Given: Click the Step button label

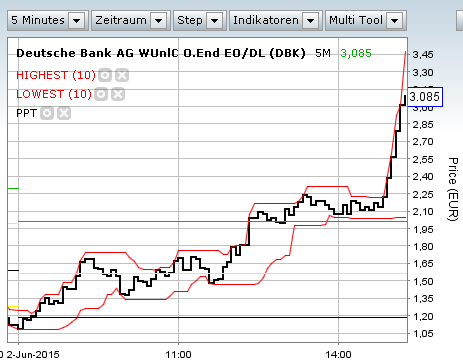Looking at the screenshot, I should [190, 20].
